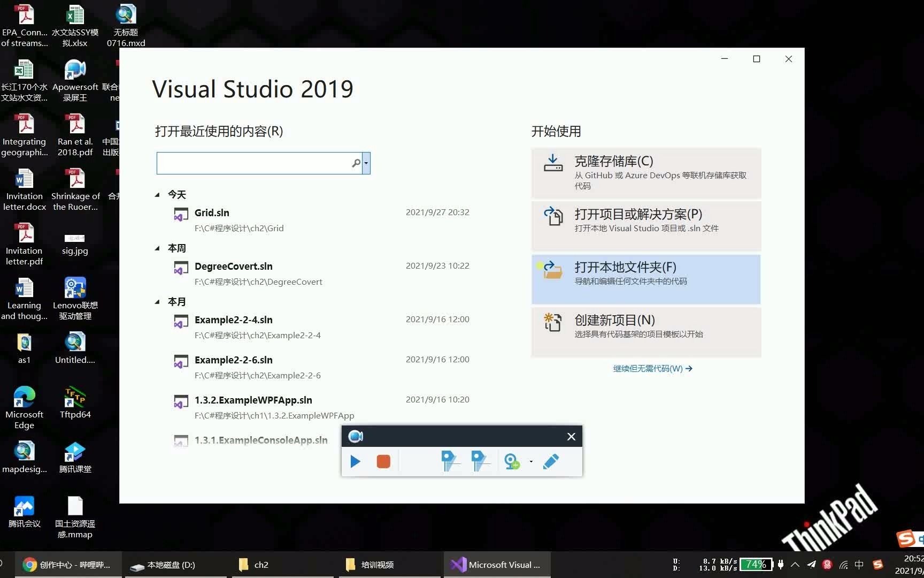Select Invitation letter.pdf icon
The height and width of the screenshot is (578, 924).
tap(24, 244)
